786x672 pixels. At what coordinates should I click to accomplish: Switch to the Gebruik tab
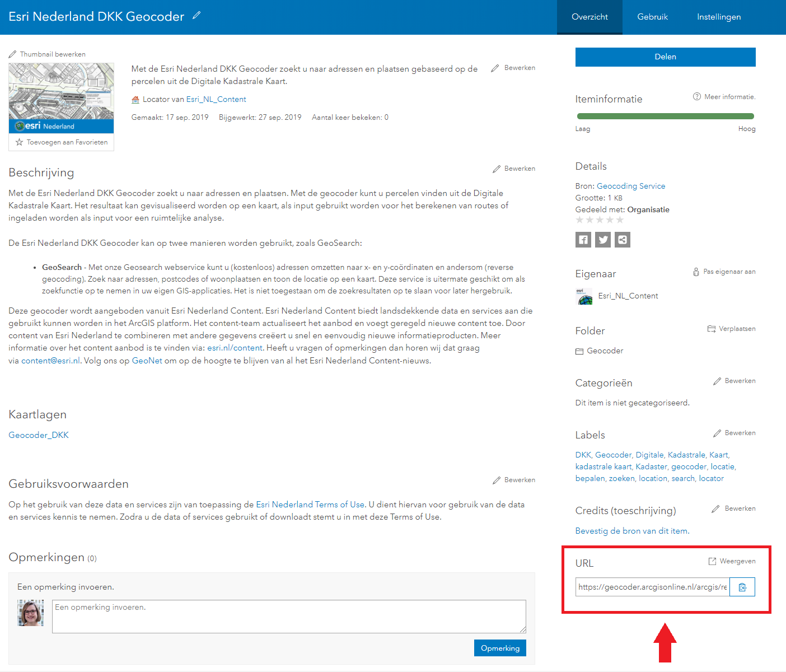[653, 17]
